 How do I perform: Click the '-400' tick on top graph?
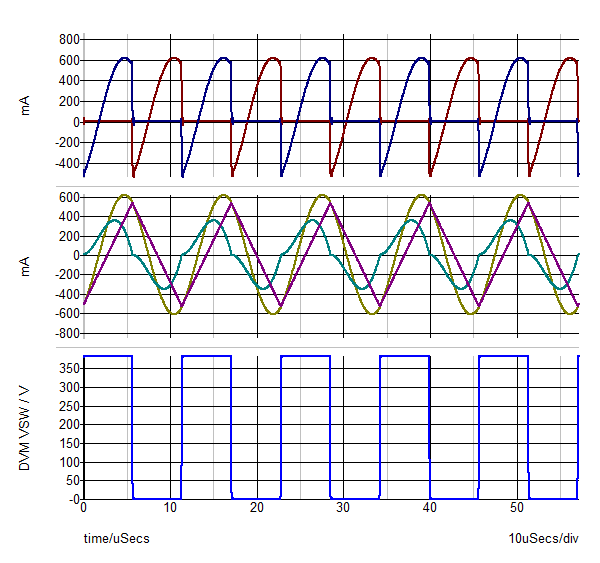[x=67, y=163]
